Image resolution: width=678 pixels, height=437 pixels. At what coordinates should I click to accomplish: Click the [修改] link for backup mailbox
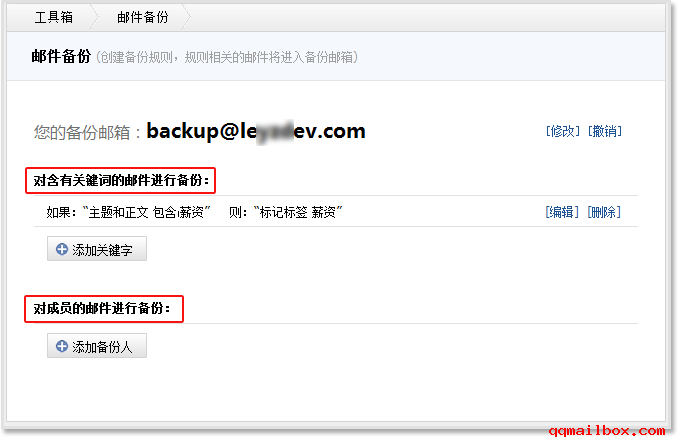click(x=563, y=131)
